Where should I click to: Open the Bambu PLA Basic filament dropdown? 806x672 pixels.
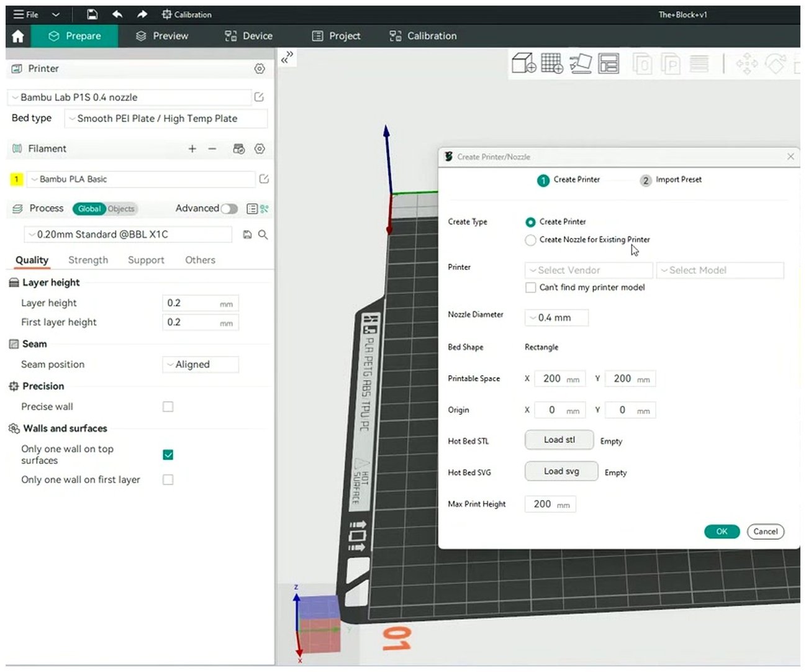140,179
